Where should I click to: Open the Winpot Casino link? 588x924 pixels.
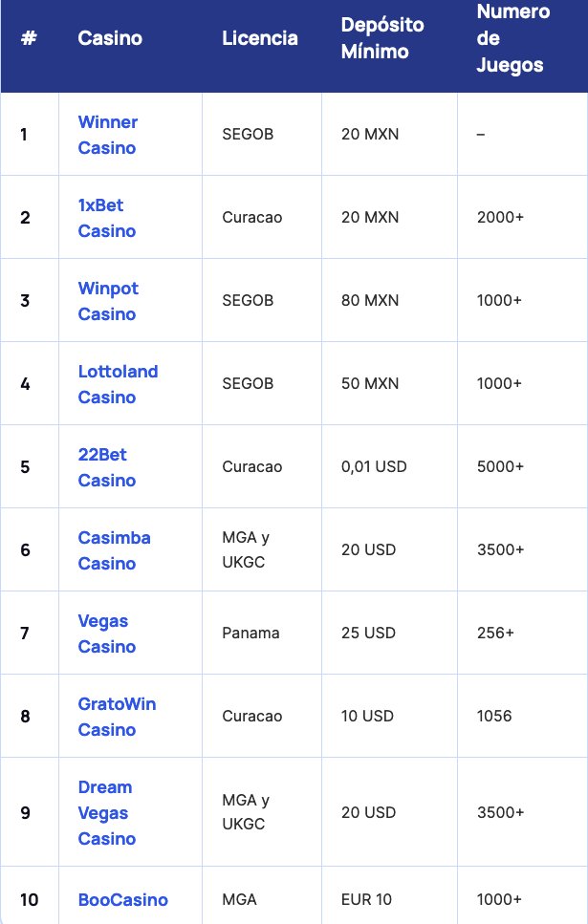[x=108, y=300]
